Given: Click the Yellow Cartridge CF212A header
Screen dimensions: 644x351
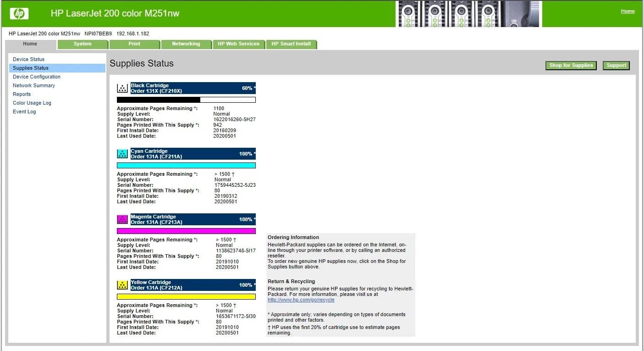Looking at the screenshot, I should [x=193, y=285].
